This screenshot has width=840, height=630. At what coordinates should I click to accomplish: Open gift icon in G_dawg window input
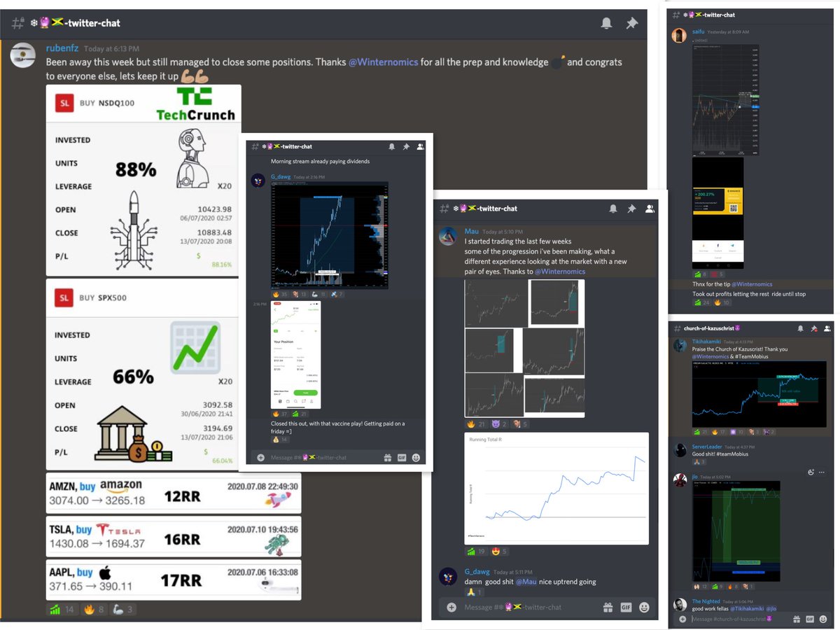point(387,458)
